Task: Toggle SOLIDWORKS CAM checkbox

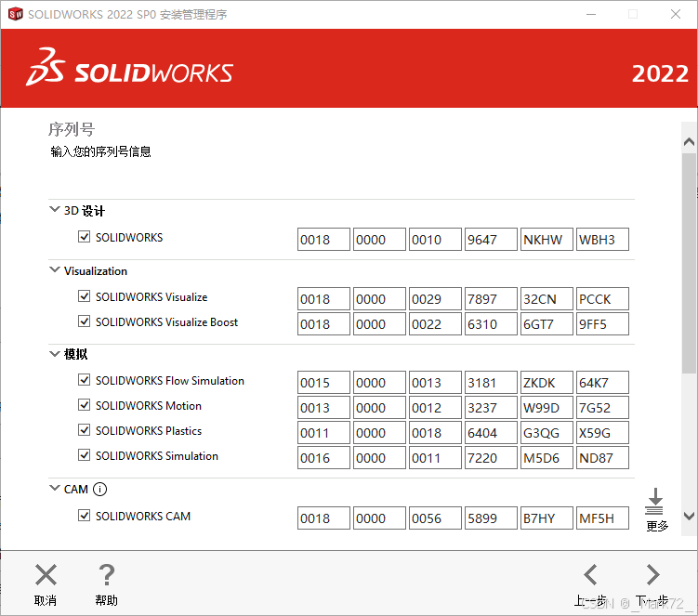Action: pyautogui.click(x=85, y=516)
